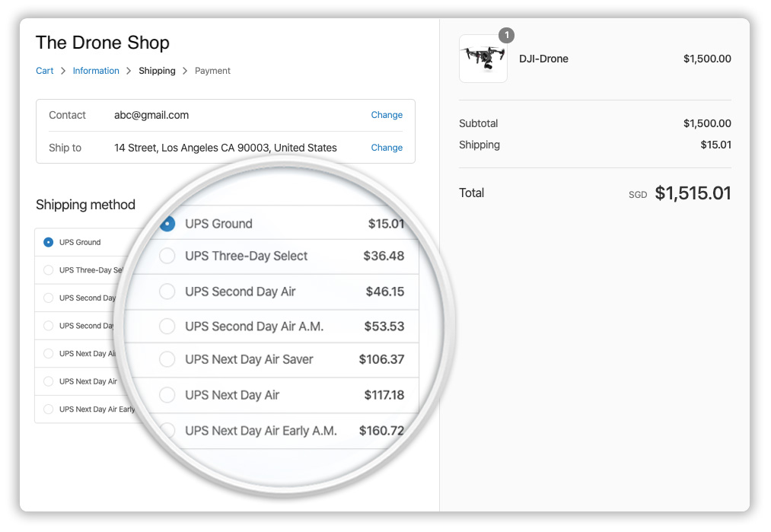Click Change next to the shipping address
The image size is (771, 532).
coord(387,148)
